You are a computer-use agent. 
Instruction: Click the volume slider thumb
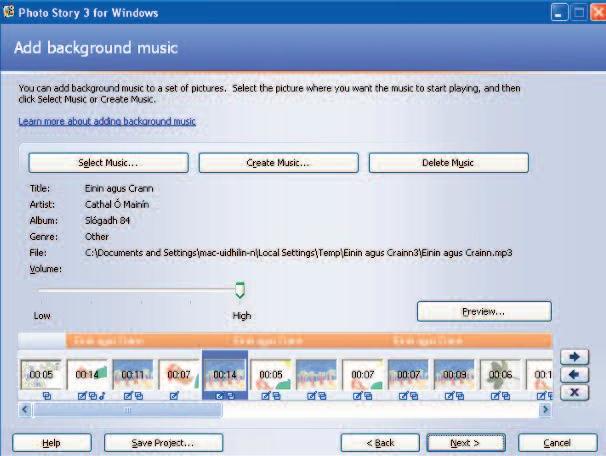coord(240,290)
